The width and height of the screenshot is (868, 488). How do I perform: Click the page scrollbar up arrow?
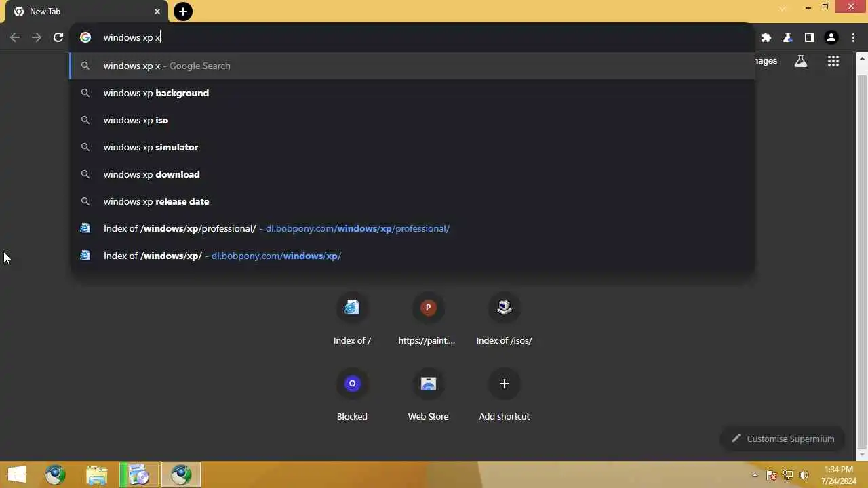(863, 59)
